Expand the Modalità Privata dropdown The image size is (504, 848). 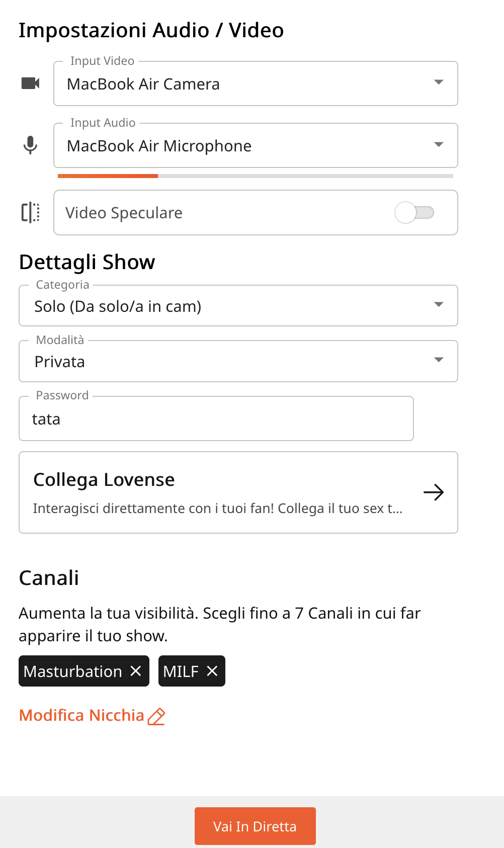click(238, 361)
